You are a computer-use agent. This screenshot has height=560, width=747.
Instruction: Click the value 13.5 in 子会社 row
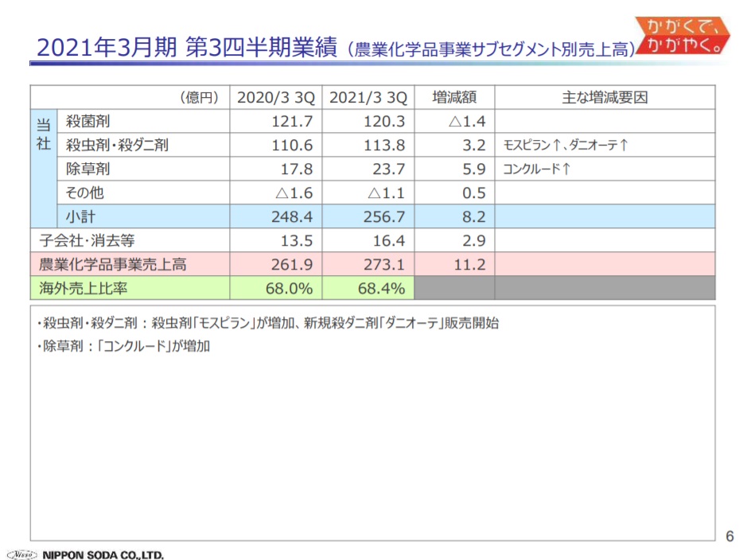point(297,240)
